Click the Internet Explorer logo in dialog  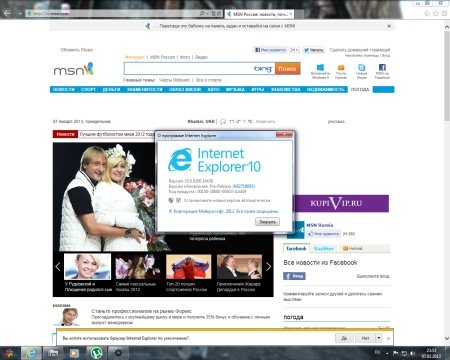(x=180, y=160)
